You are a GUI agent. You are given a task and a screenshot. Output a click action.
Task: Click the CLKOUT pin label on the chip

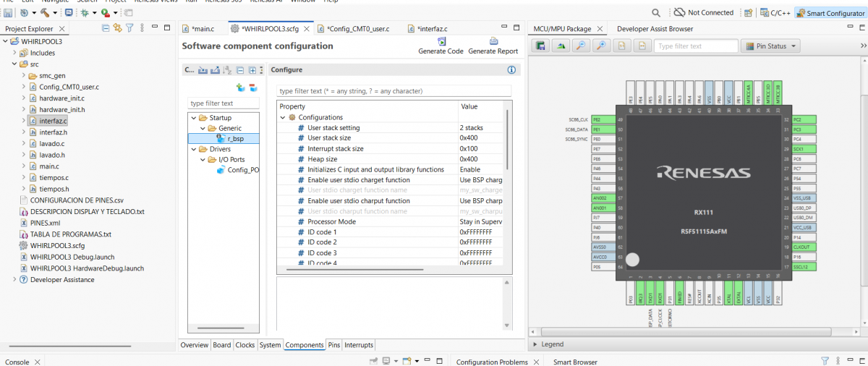point(804,247)
